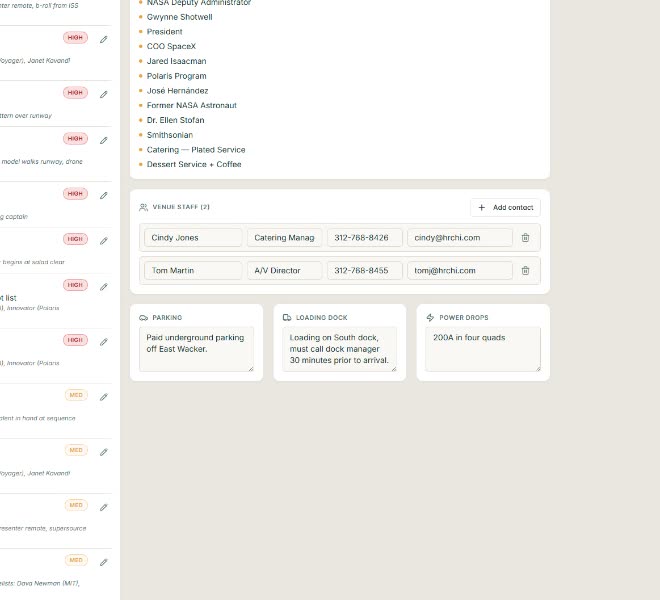Click the Venue Staff people icon

pos(143,207)
